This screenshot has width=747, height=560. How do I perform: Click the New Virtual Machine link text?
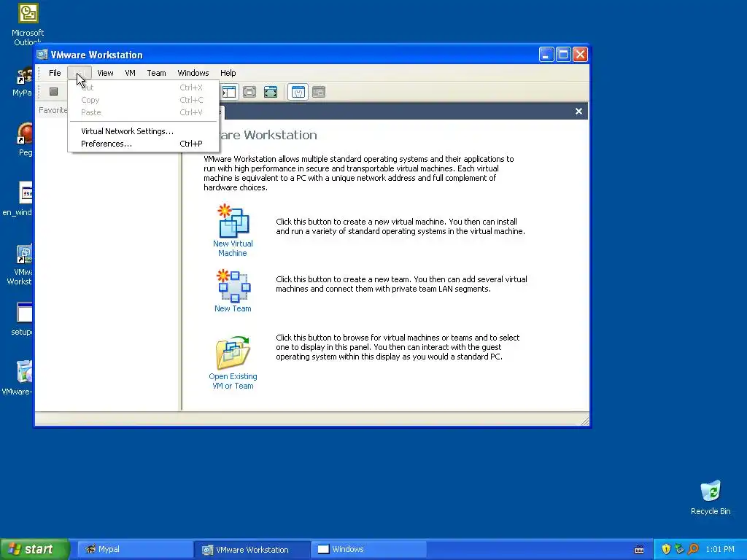tap(233, 248)
